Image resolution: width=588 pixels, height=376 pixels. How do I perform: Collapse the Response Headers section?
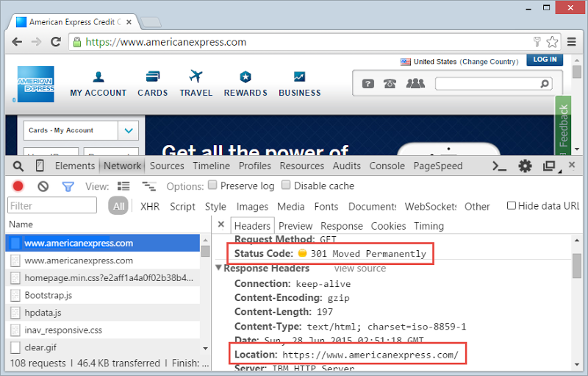pos(218,268)
